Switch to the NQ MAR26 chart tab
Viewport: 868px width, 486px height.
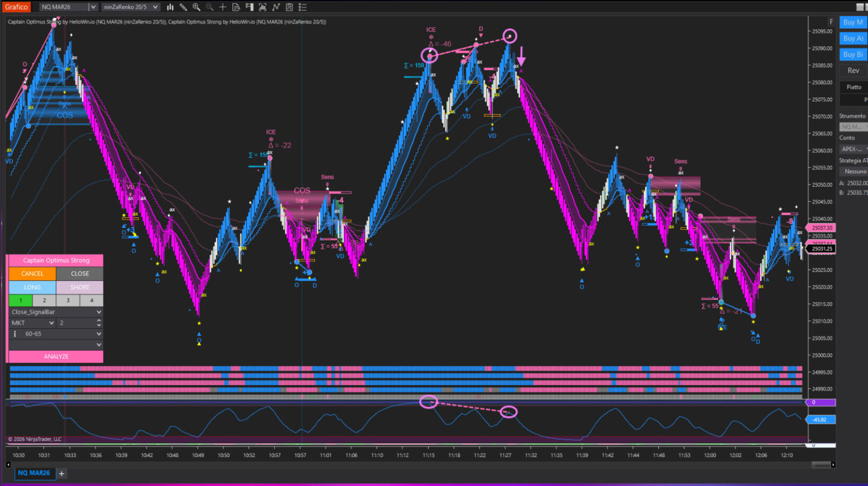click(x=33, y=473)
